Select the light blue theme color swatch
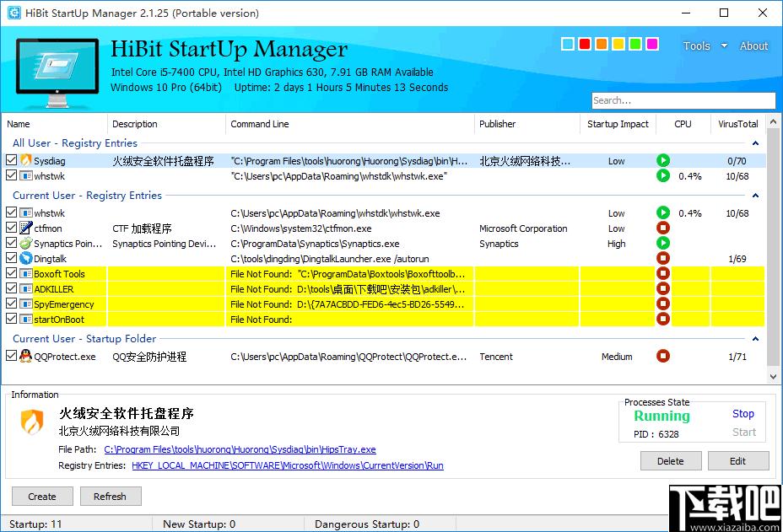783x532 pixels. (568, 44)
